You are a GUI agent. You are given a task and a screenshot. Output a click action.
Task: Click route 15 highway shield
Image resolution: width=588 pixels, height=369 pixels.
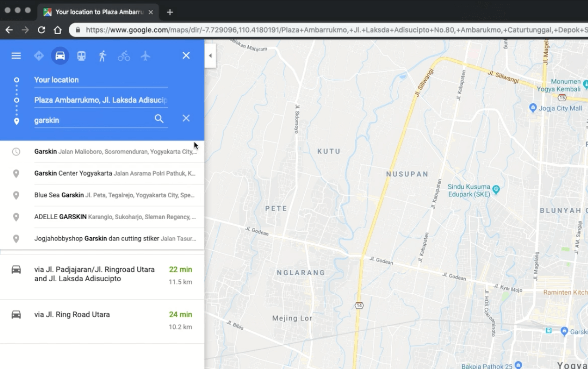pos(562,98)
